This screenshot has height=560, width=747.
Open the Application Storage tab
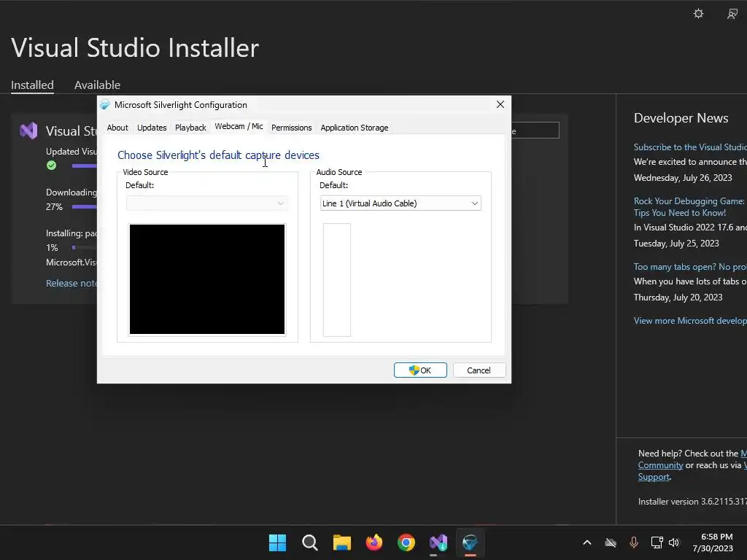[x=354, y=128]
